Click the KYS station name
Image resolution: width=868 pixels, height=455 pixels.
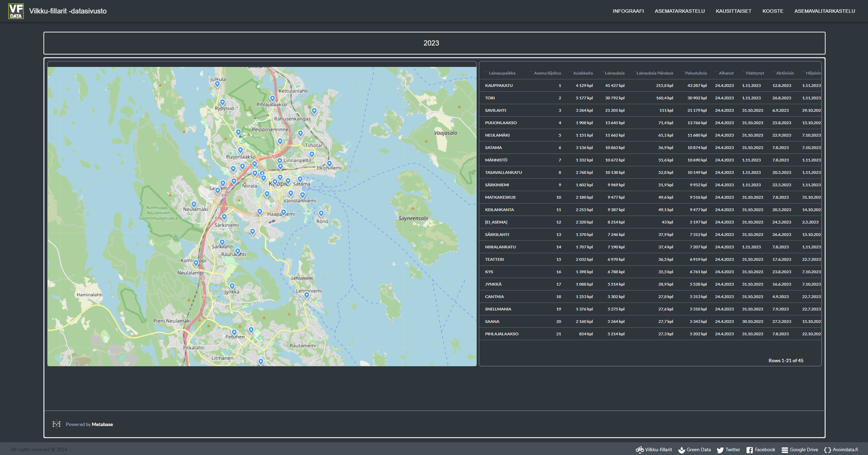[489, 272]
